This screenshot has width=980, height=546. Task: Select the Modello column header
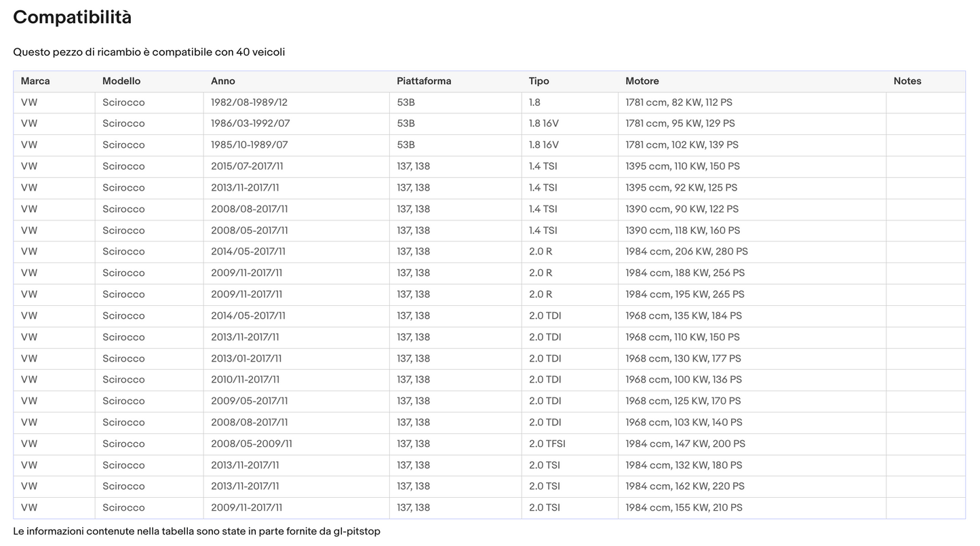point(121,81)
